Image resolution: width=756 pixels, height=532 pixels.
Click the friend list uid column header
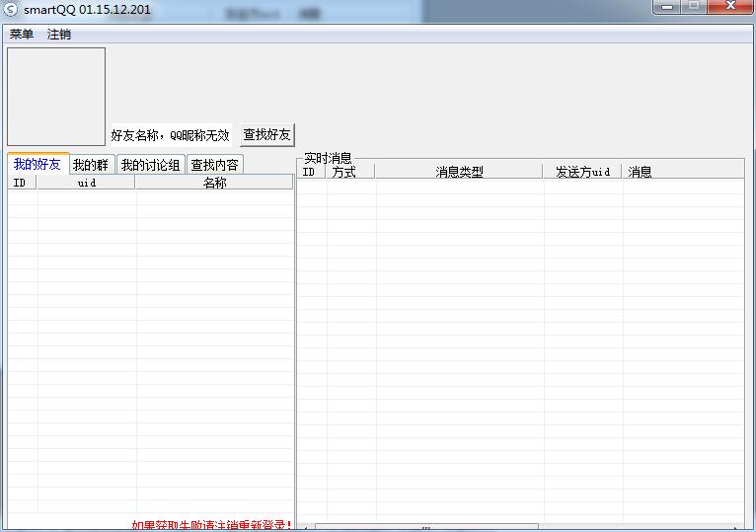(x=86, y=183)
